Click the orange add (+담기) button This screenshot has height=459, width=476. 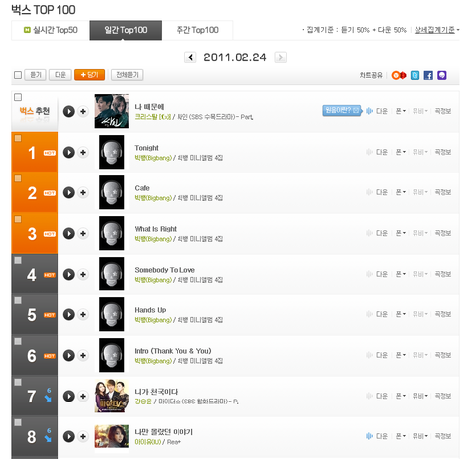[x=89, y=75]
